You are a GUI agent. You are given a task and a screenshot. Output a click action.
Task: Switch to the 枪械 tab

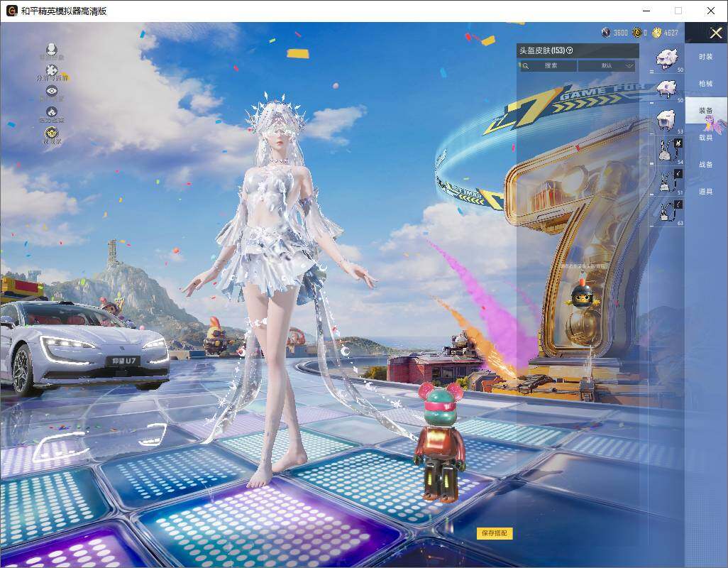click(x=706, y=84)
